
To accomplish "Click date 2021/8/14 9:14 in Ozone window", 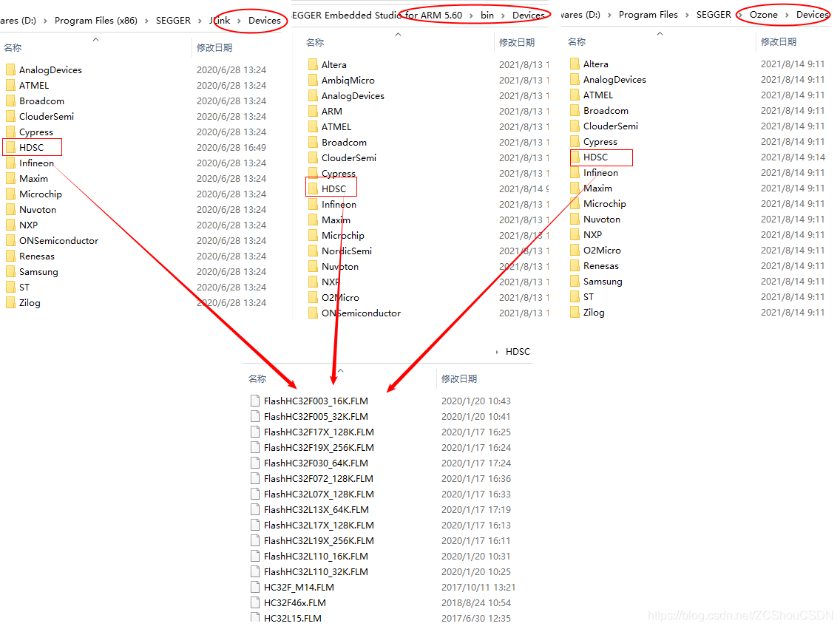I will click(793, 157).
